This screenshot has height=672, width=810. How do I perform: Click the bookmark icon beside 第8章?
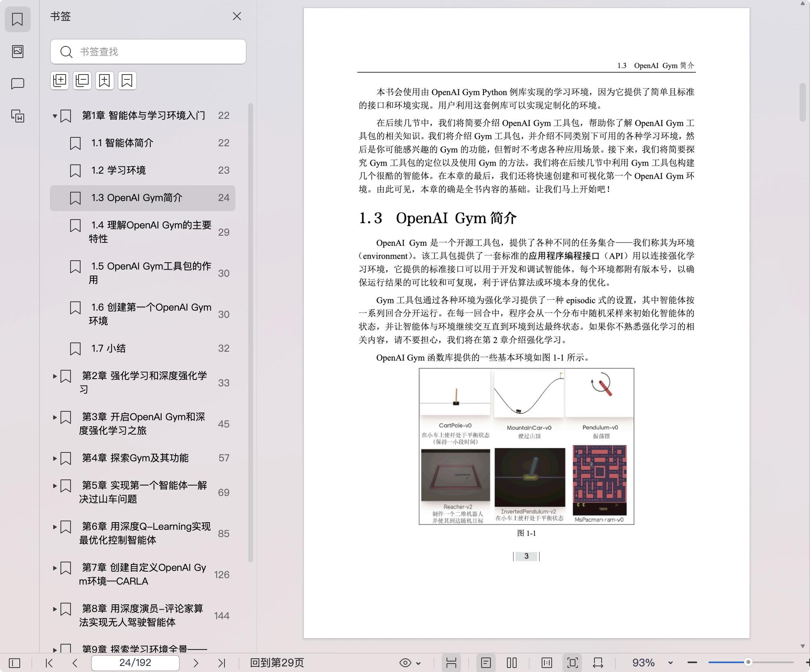(x=66, y=609)
